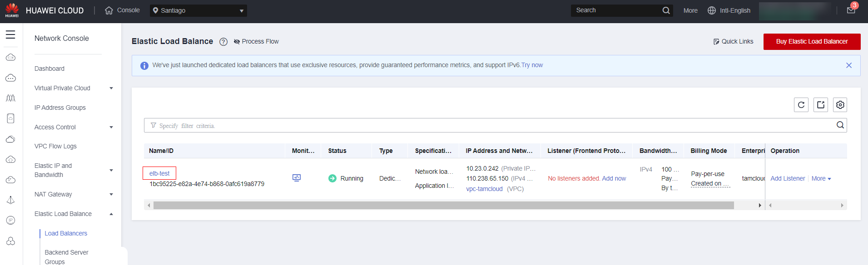This screenshot has width=868, height=265.
Task: Open the messages envelope icon
Action: 851,10
